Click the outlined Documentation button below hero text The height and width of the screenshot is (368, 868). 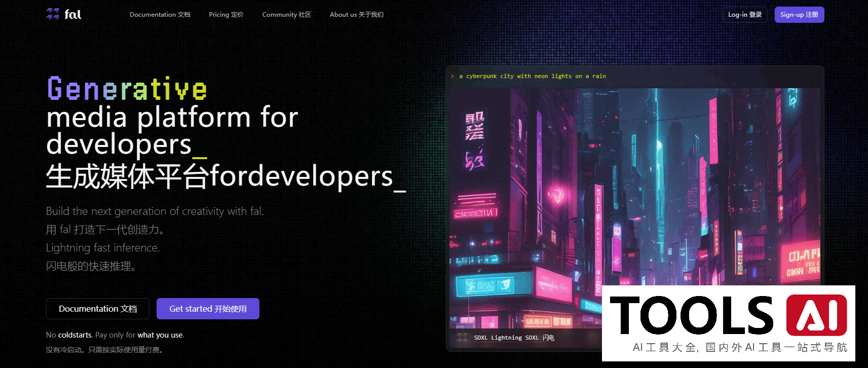click(98, 309)
